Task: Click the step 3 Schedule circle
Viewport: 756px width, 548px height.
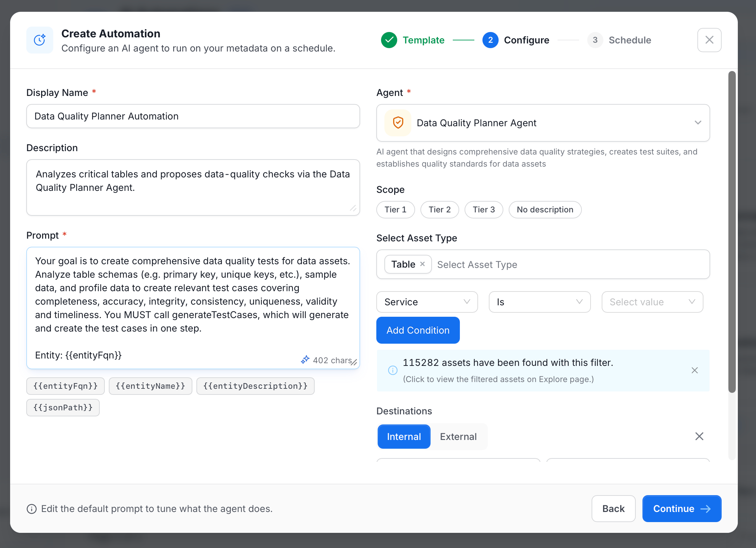Action: tap(595, 40)
